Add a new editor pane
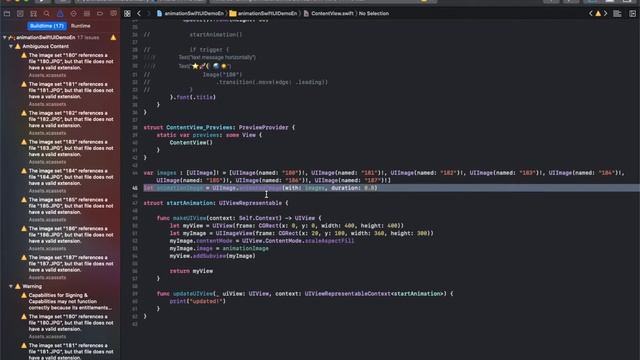Image resolution: width=640 pixels, height=360 pixels. click(x=632, y=13)
